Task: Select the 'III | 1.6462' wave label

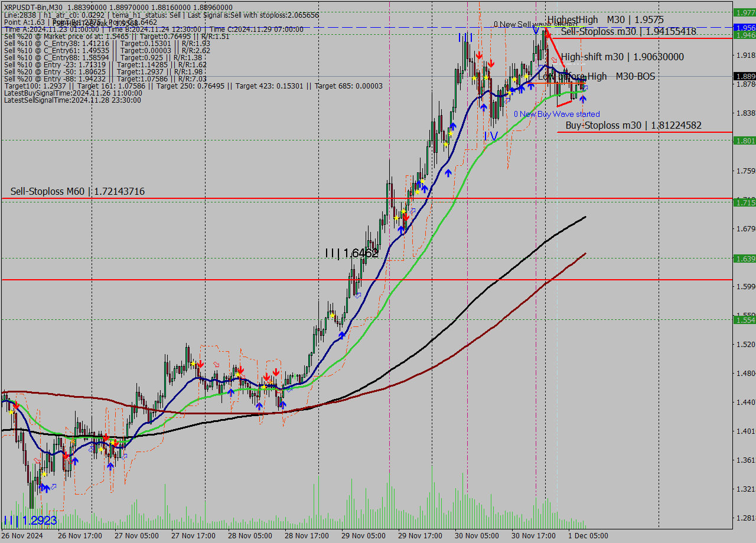Action: [x=351, y=253]
